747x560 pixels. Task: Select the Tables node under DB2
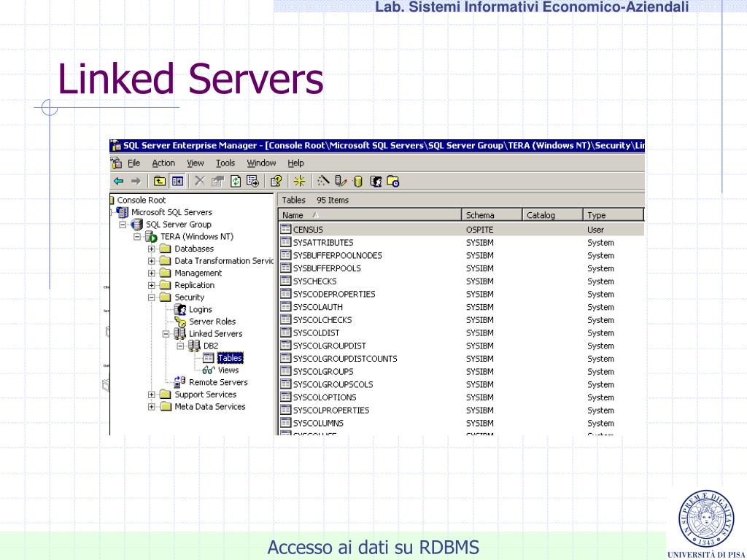[230, 357]
